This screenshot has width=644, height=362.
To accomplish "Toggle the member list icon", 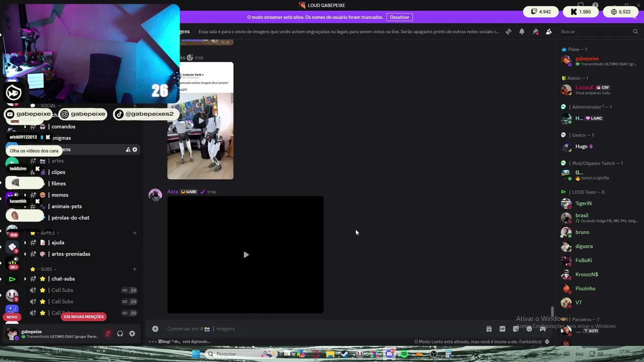I will [549, 32].
